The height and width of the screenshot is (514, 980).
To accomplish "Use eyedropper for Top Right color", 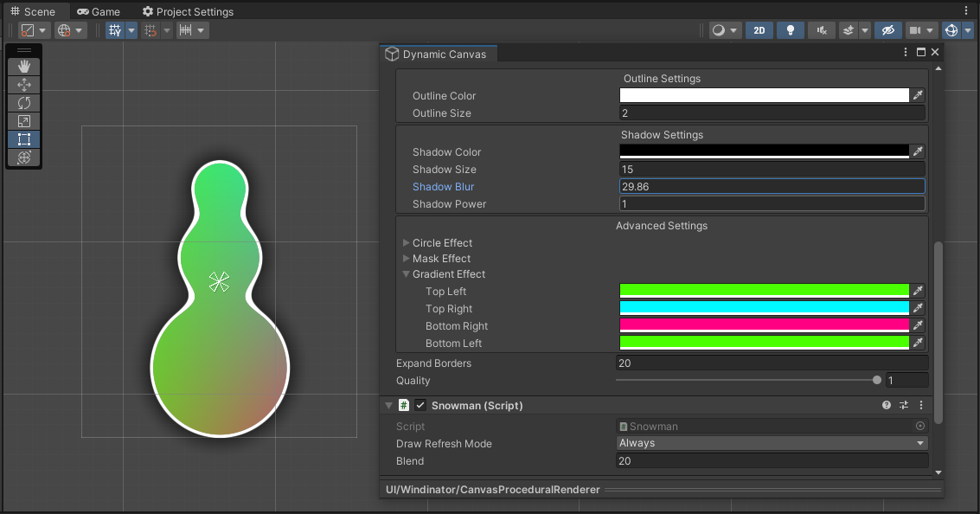I will [918, 308].
